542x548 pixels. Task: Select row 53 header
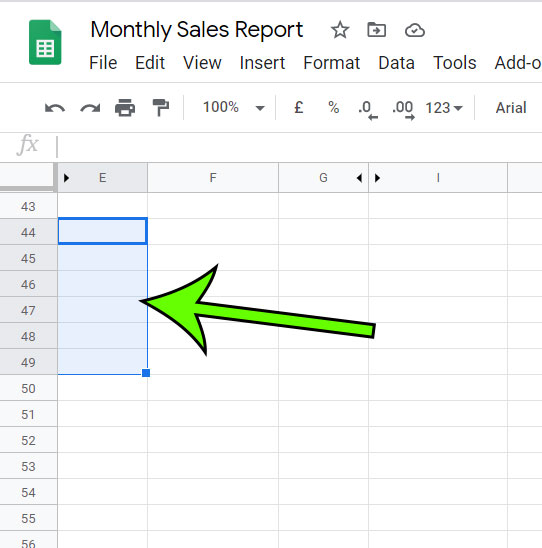28,466
